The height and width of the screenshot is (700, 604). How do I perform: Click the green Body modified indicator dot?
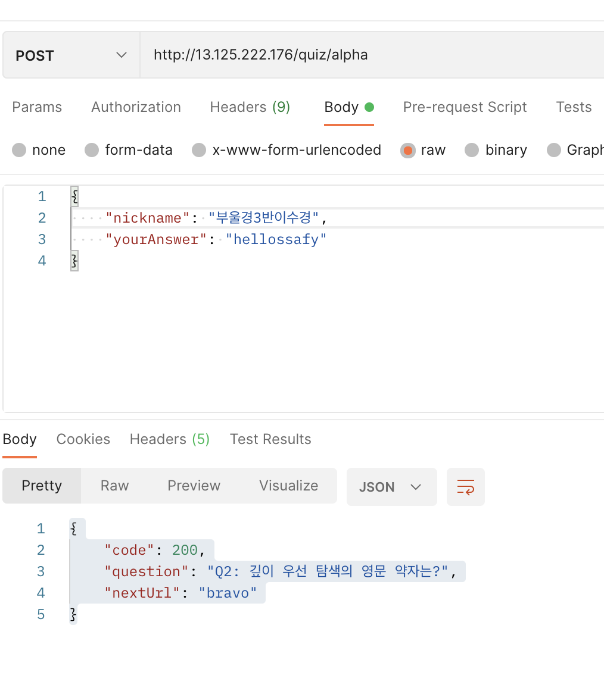coord(369,107)
